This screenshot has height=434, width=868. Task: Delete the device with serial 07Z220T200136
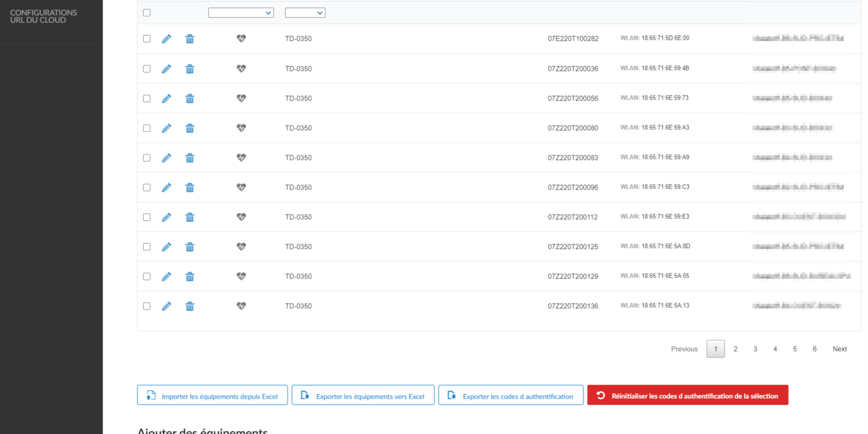point(190,306)
